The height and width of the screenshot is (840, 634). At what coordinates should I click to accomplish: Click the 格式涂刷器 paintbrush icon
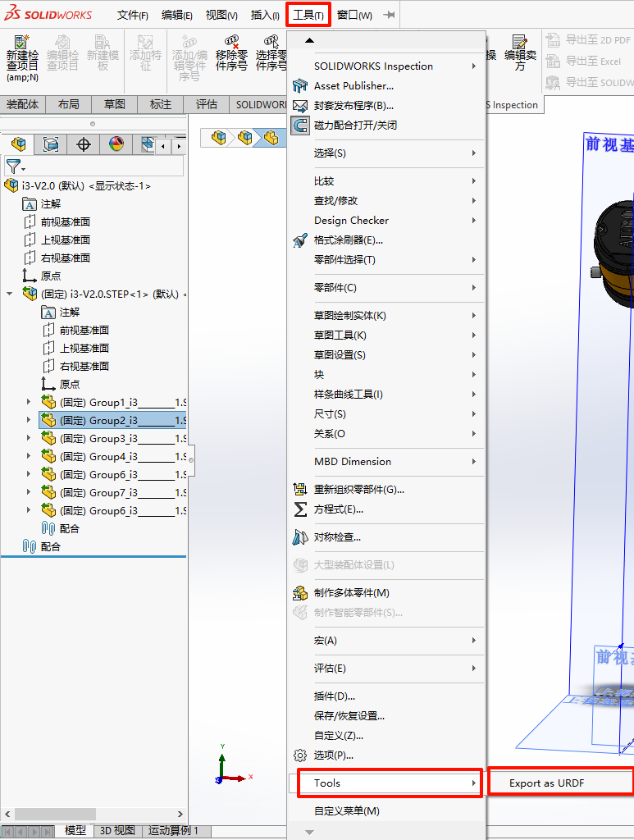pyautogui.click(x=300, y=240)
